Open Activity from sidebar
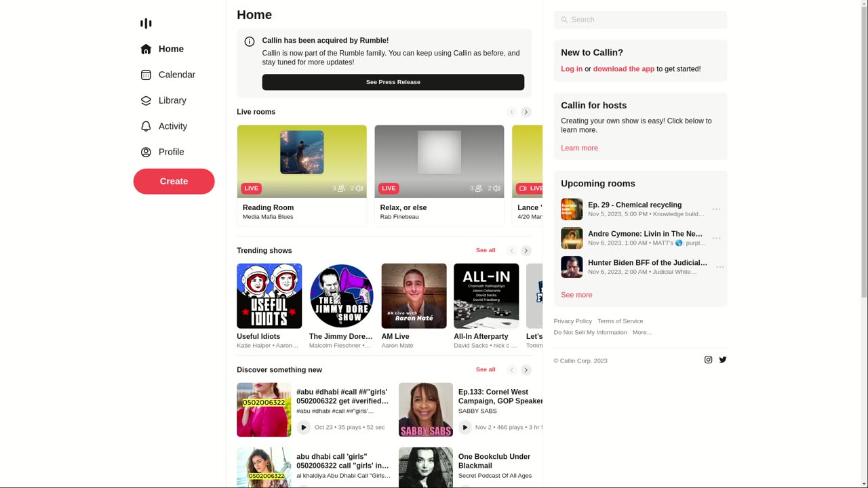This screenshot has width=868, height=488. 174,126
